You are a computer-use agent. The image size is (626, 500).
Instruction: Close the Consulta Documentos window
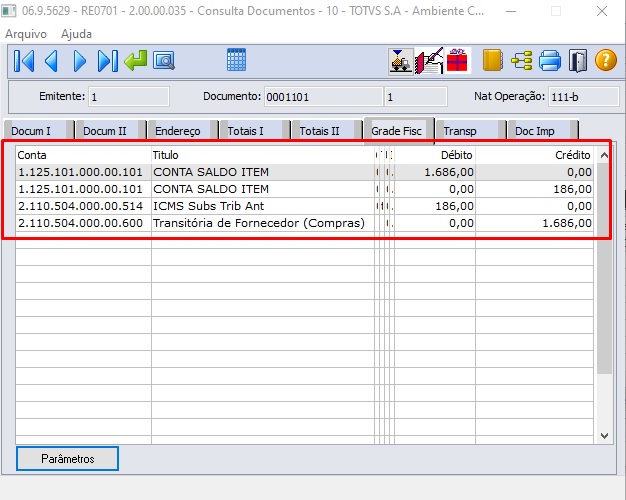point(602,11)
